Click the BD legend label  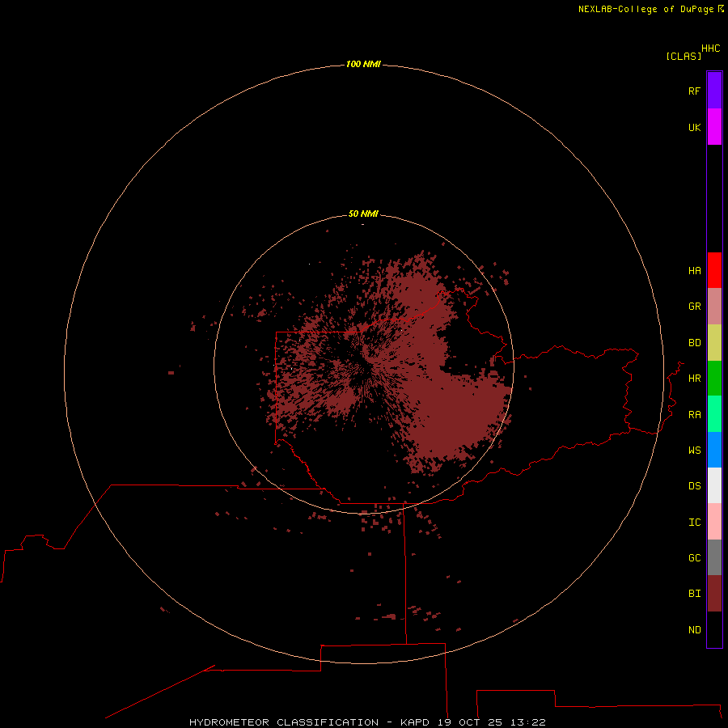click(694, 343)
